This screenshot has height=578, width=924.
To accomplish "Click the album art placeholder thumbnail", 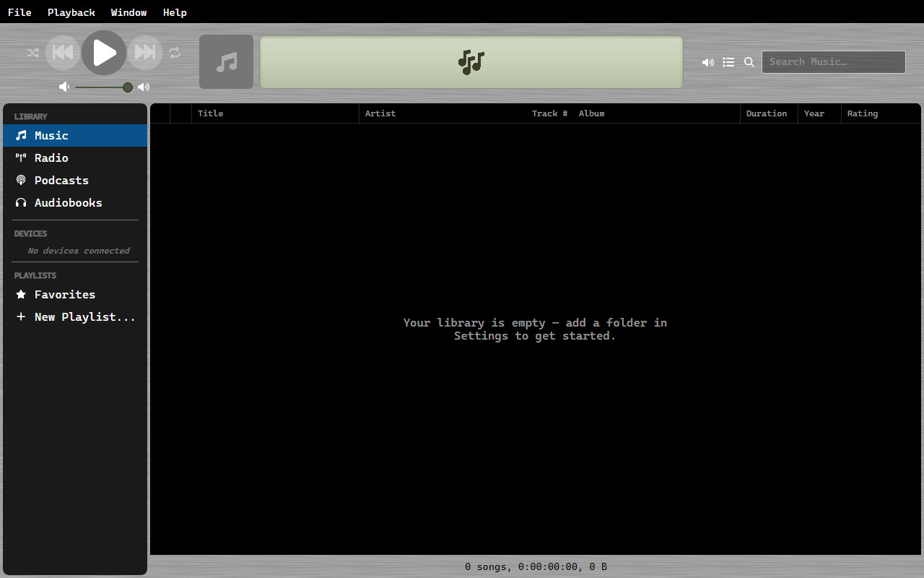I will 227,62.
